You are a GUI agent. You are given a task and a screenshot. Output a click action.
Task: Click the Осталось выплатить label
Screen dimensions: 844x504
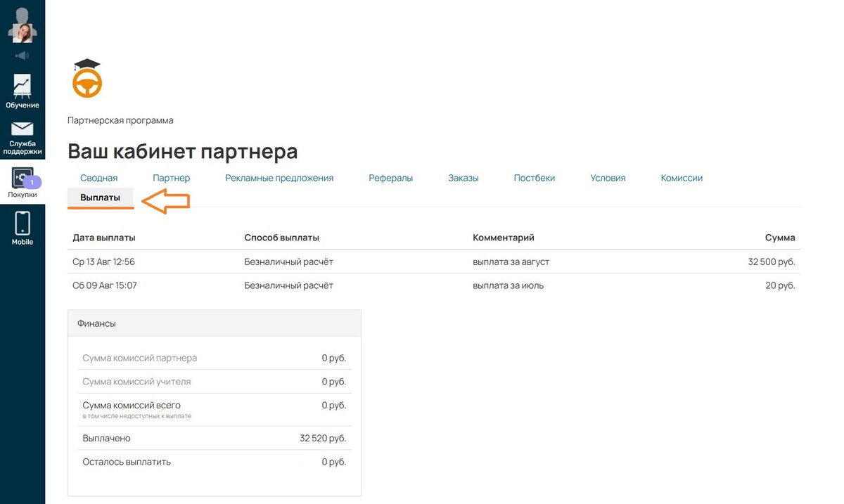127,462
